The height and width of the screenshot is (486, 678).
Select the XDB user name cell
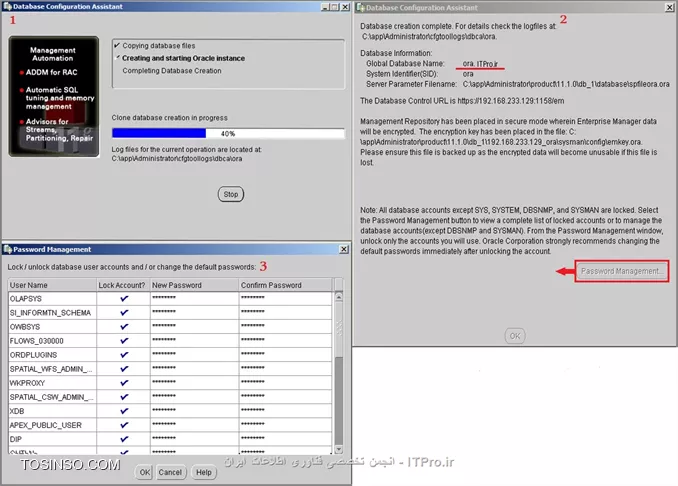52,411
